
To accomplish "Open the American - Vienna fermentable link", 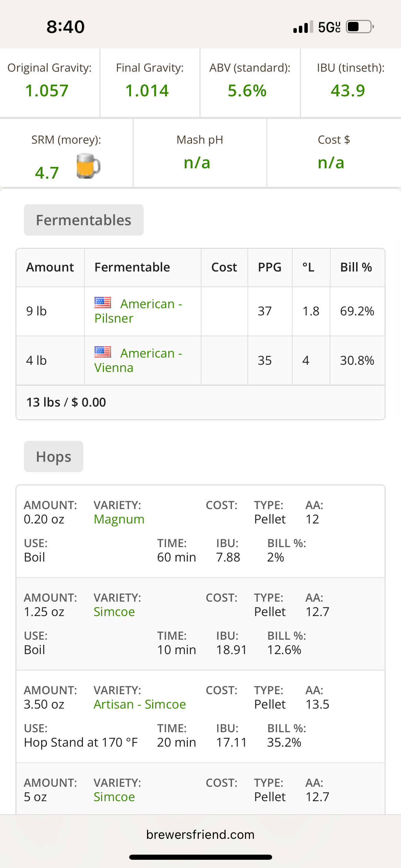I will 138,360.
